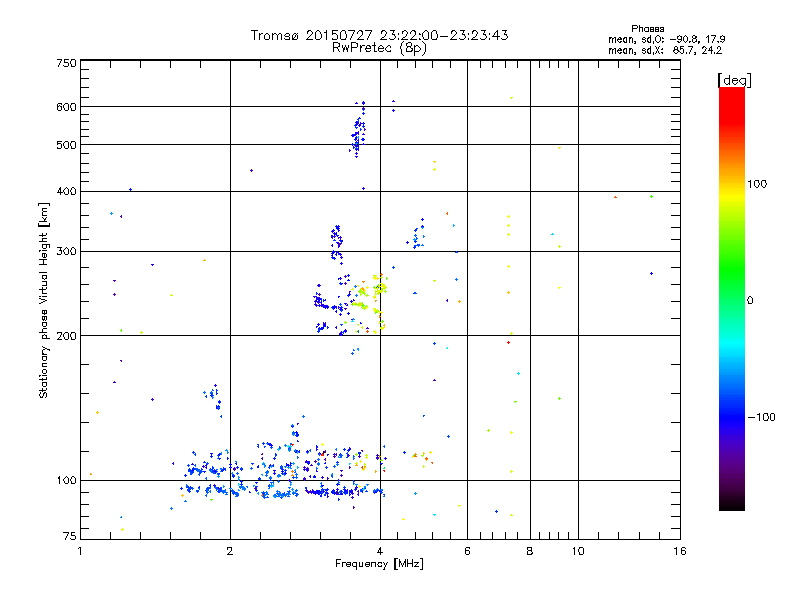The width and height of the screenshot is (800, 600).
Task: Click the x-axis tick label '8'
Action: (x=530, y=551)
